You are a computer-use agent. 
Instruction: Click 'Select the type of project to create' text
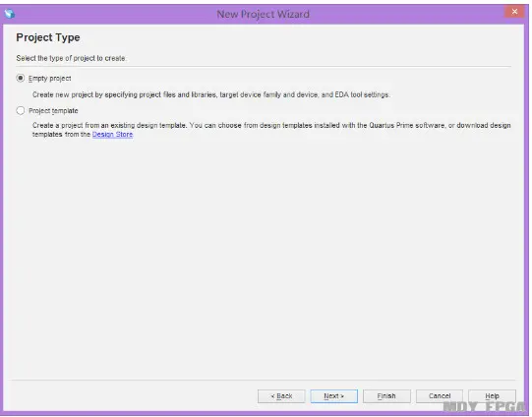(x=71, y=58)
